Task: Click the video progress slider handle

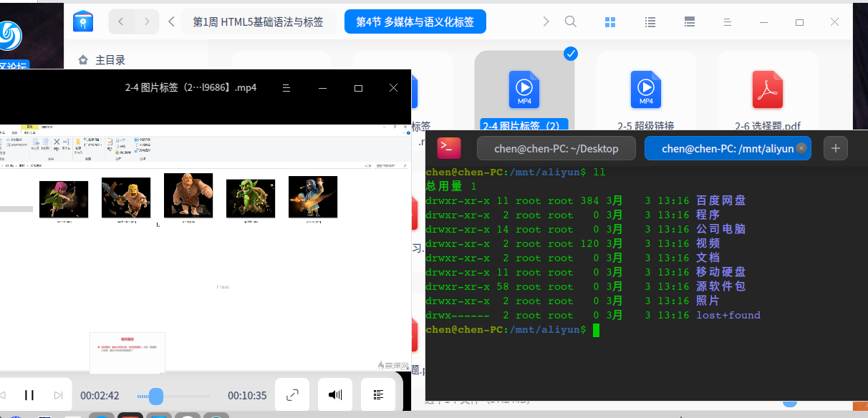Action: point(156,396)
